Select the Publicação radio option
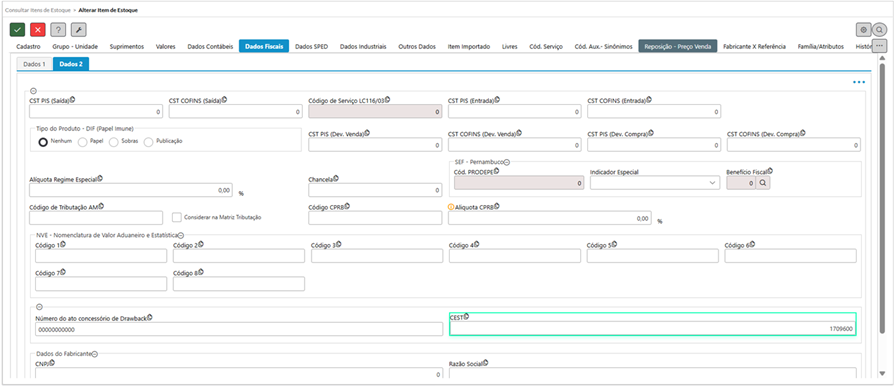Screen dimensions: 895x386 [148, 142]
